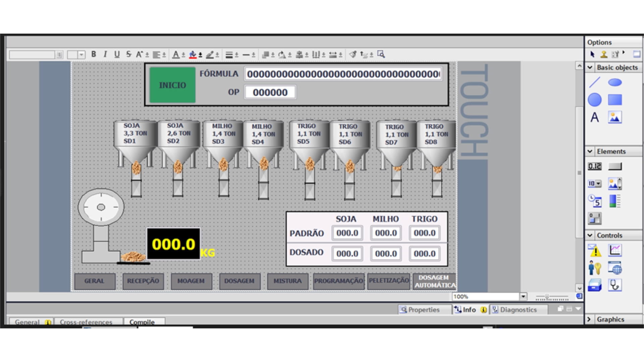
Task: Open the zoom percentage dropdown
Action: tap(523, 297)
